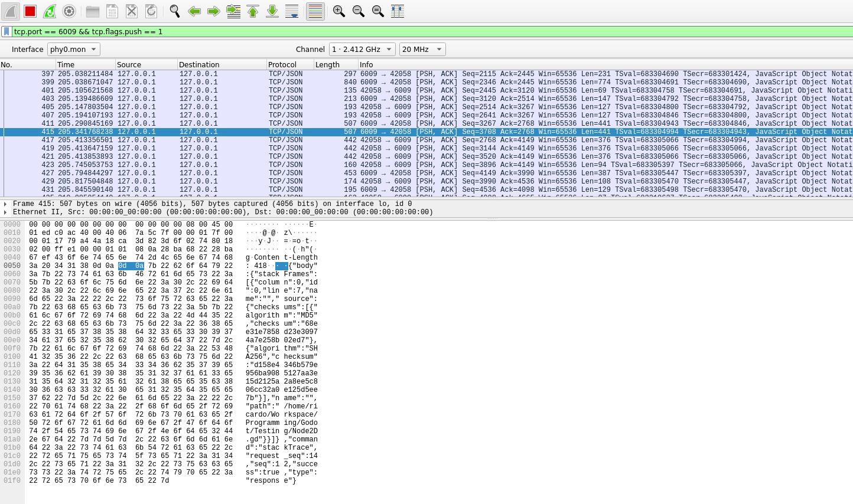Sort by the Protocol column header

click(290, 65)
